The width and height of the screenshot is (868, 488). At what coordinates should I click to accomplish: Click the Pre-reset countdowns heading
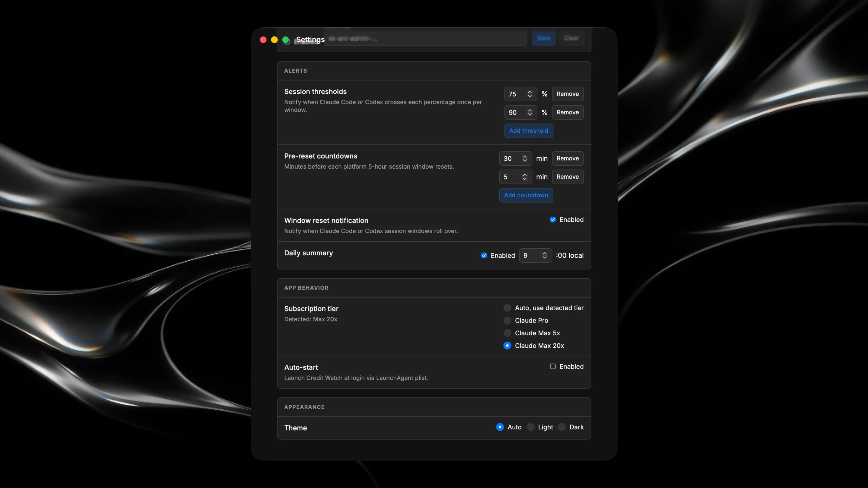pos(320,156)
